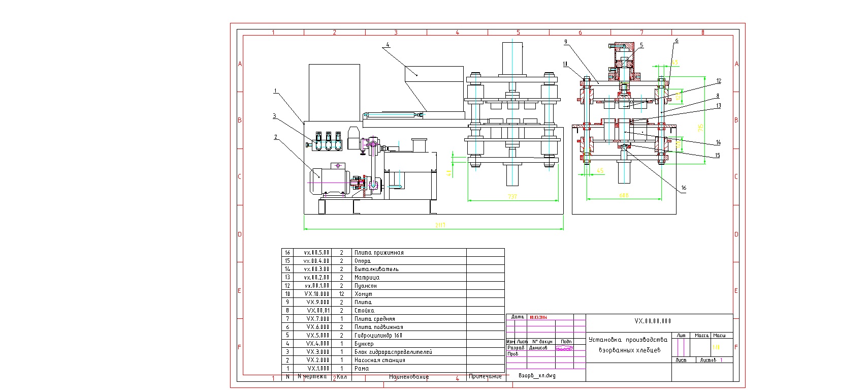This screenshot has height=390, width=868.
Task: Click drawing number 'VX.7.000'
Action: coord(318,319)
